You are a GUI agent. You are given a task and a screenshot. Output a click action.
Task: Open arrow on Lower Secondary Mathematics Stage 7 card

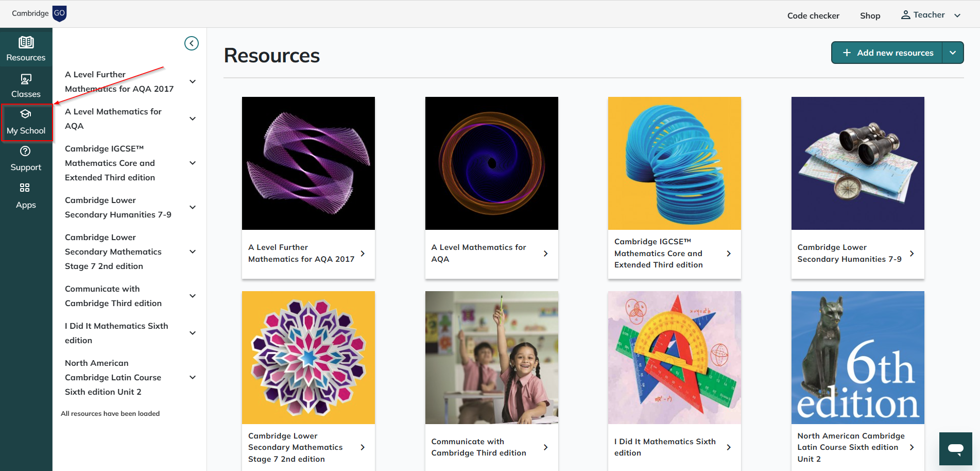(363, 447)
